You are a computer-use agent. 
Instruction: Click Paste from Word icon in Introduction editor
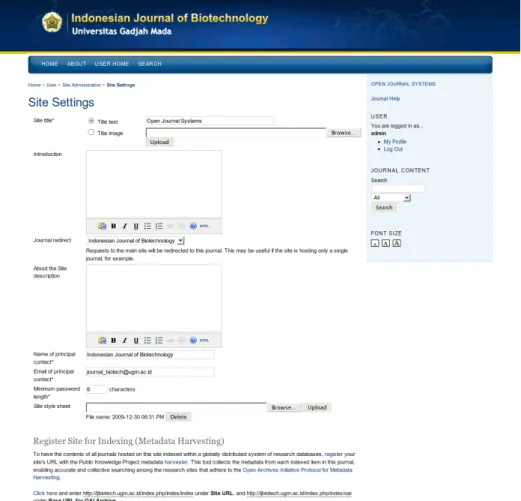102,226
